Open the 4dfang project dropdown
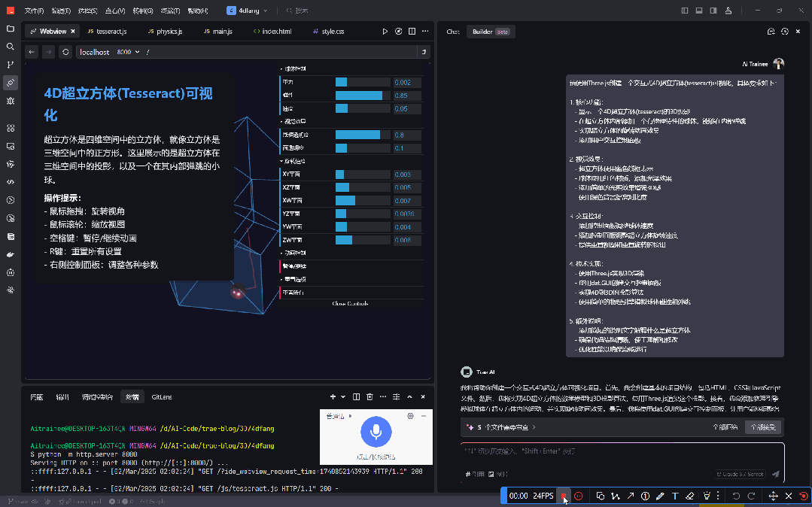Screen dimensions: 812x507 pos(250,11)
